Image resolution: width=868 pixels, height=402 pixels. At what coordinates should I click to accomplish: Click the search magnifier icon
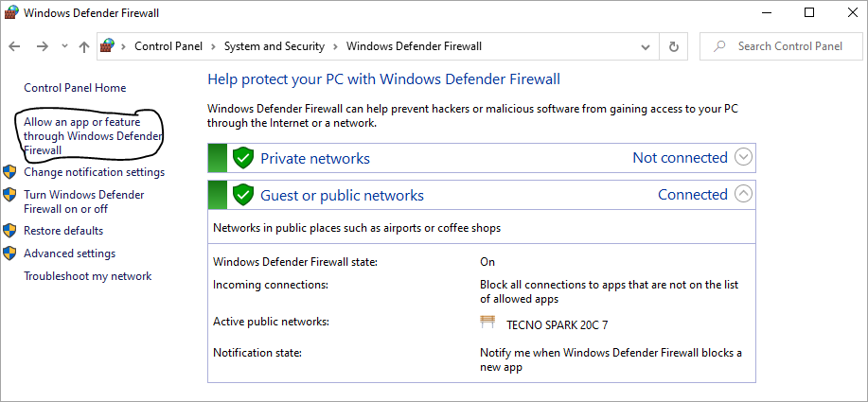pos(719,46)
